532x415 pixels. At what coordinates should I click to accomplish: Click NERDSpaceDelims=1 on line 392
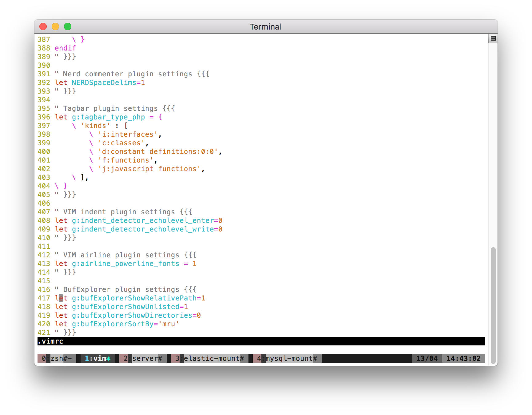[108, 83]
